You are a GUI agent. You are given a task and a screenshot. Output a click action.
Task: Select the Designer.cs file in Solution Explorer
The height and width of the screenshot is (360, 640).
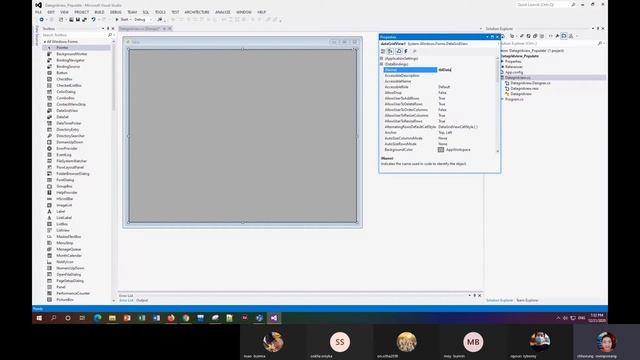pos(530,83)
